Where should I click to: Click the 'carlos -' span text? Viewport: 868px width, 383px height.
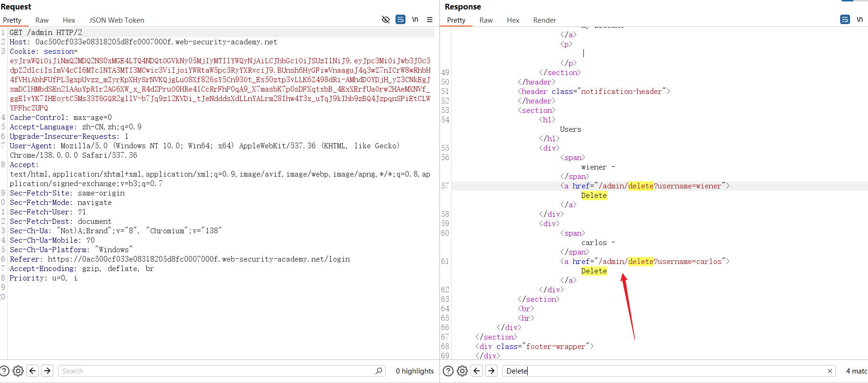pos(598,243)
